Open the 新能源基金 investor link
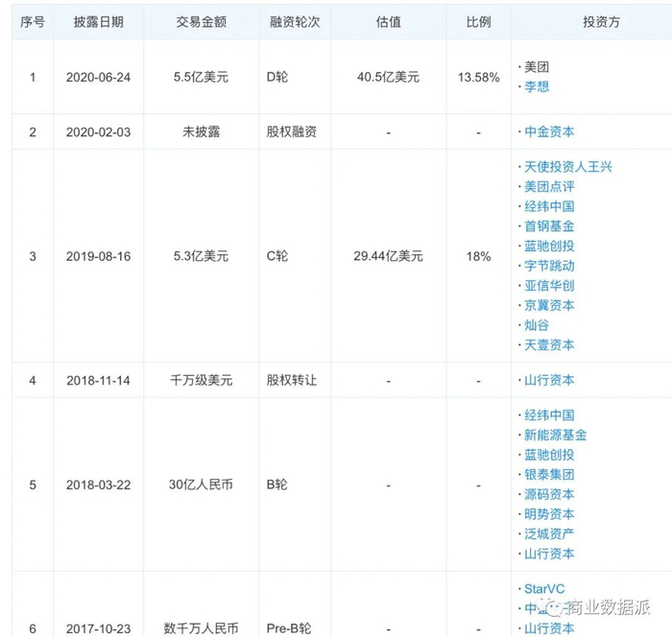The height and width of the screenshot is (637, 672). point(556,436)
